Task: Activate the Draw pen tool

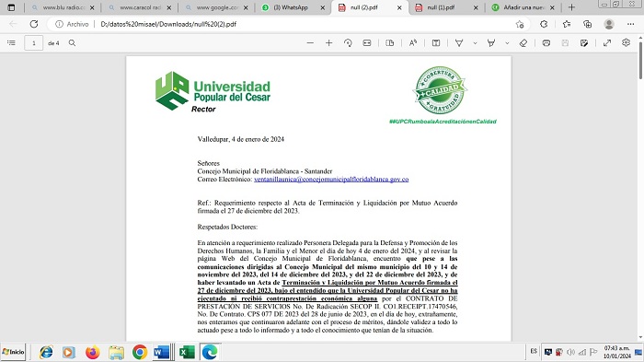Action: point(459,42)
